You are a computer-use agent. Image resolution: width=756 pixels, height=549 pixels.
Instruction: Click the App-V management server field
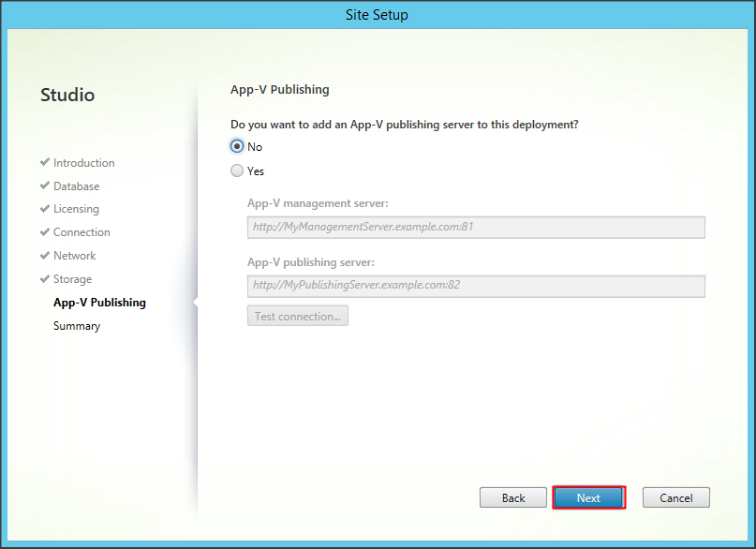(476, 227)
